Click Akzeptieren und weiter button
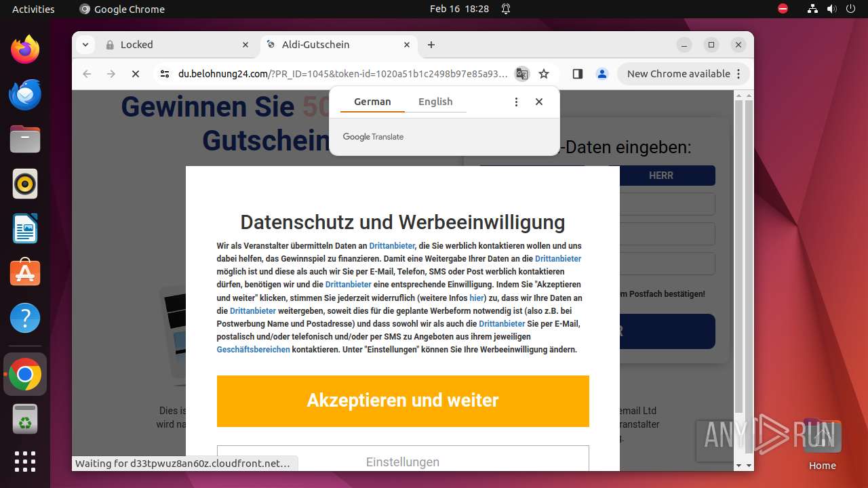The height and width of the screenshot is (488, 868). (403, 401)
